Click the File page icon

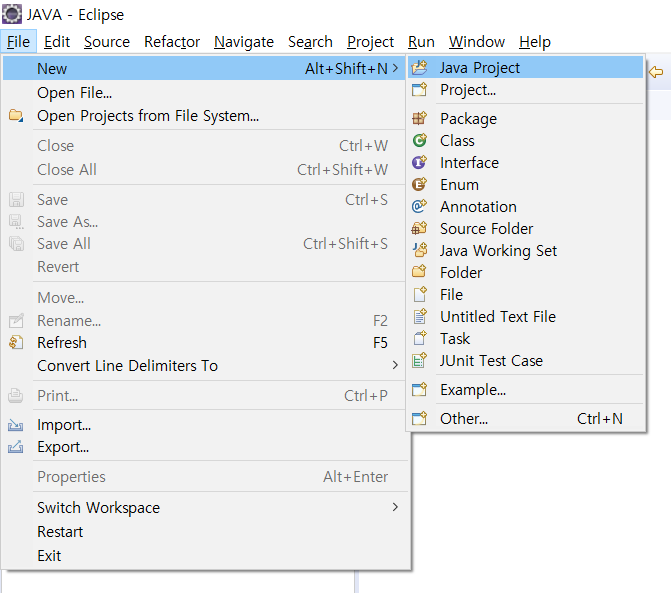tap(419, 294)
